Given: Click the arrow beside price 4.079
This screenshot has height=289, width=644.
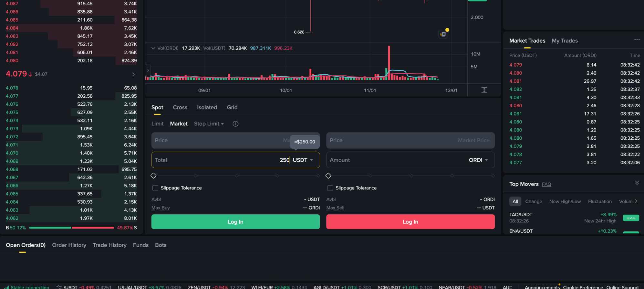Looking at the screenshot, I should click(x=133, y=74).
